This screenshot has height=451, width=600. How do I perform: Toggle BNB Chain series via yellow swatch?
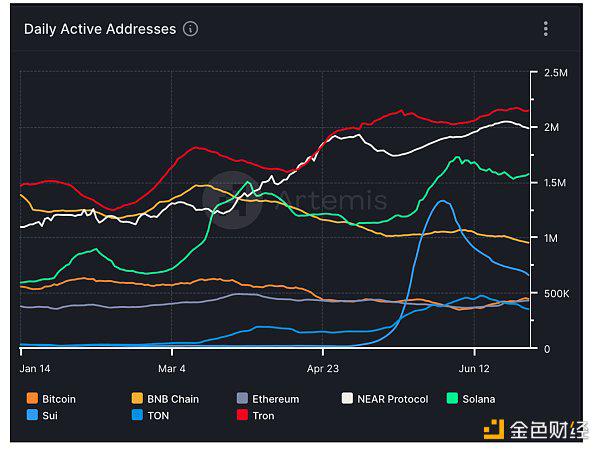click(137, 398)
